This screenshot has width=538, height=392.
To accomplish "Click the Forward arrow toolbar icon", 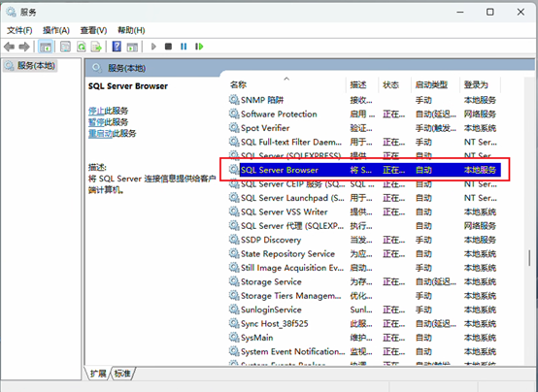I will coord(24,47).
